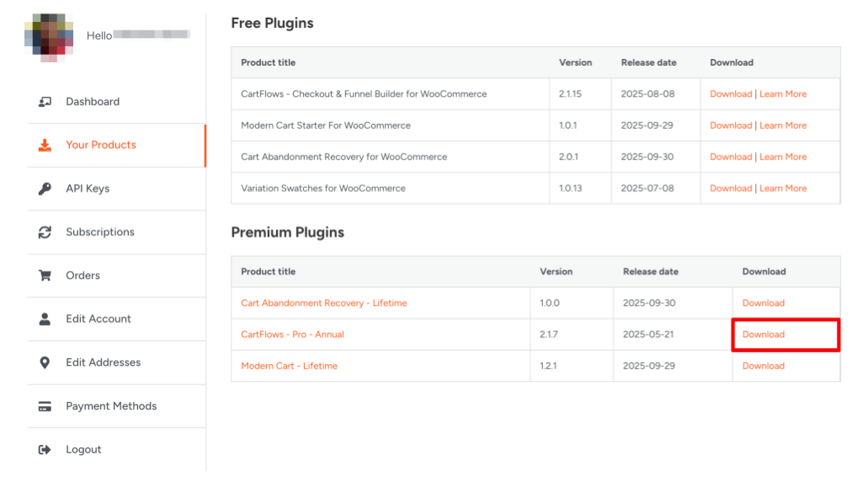Click the user profile avatar image
This screenshot has width=868, height=493.
coord(51,37)
